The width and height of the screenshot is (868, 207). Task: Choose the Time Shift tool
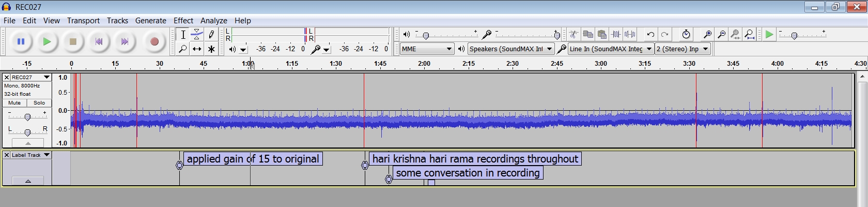point(197,49)
